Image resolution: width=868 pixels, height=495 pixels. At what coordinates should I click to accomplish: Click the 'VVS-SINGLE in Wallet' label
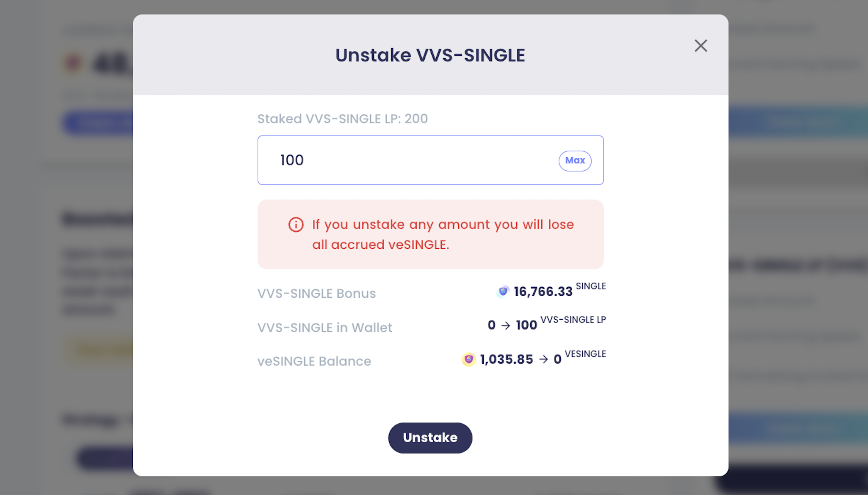coord(324,327)
